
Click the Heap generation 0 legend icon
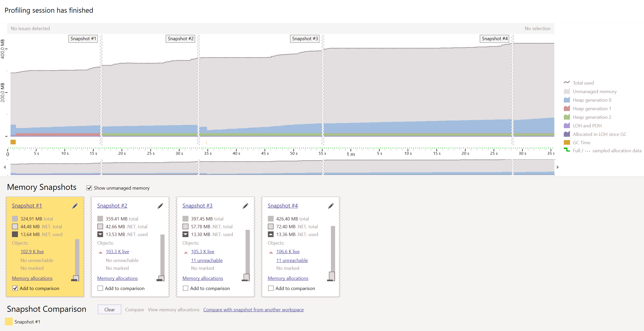[567, 100]
